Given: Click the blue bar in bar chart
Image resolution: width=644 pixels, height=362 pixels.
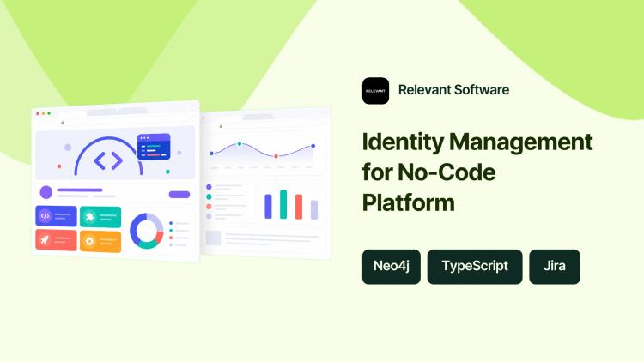Looking at the screenshot, I should coord(268,207).
